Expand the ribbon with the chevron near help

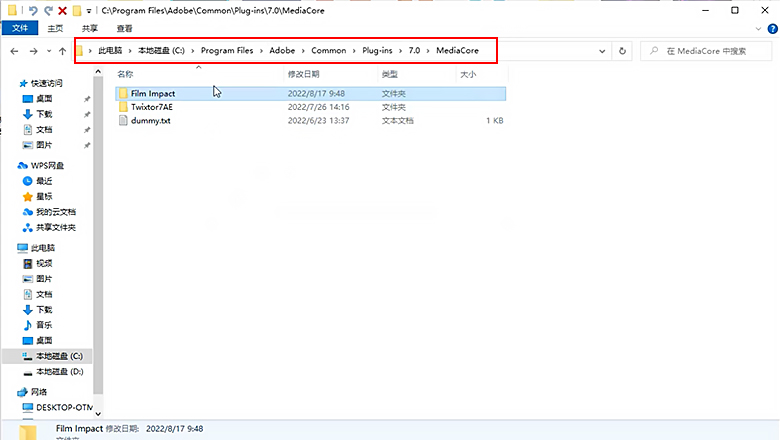[x=756, y=29]
